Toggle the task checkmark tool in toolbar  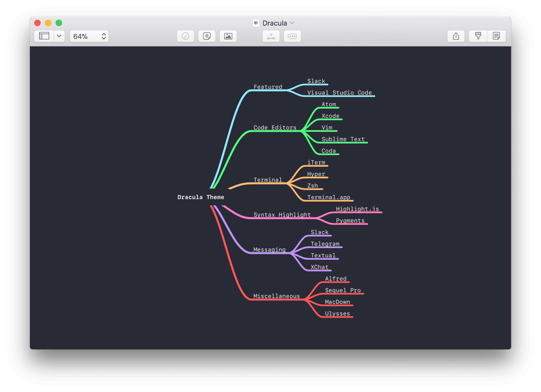click(185, 36)
